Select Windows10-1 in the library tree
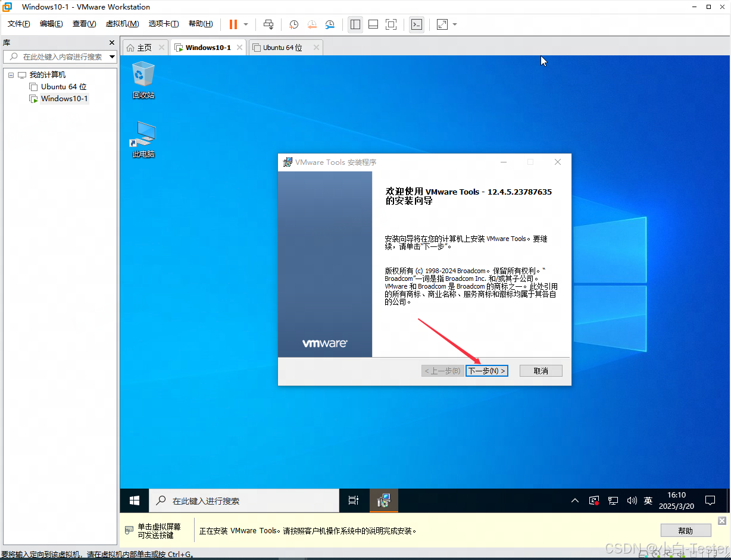This screenshot has width=731, height=560. coord(64,99)
